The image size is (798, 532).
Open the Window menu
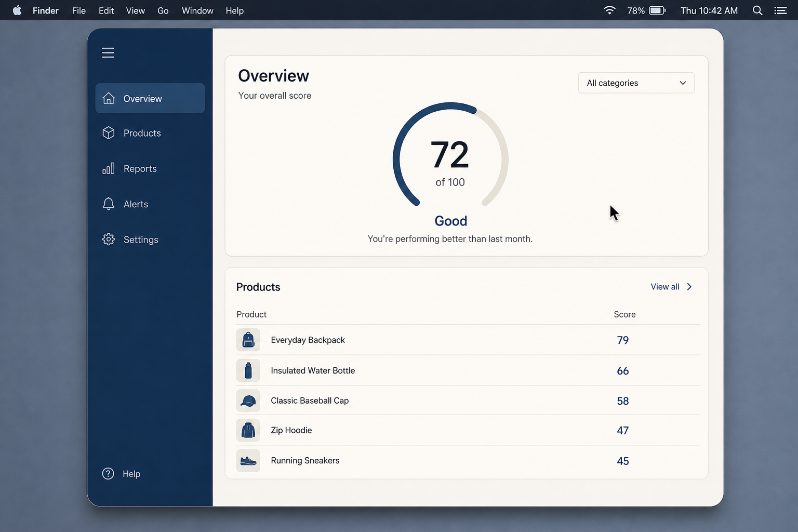coord(197,10)
